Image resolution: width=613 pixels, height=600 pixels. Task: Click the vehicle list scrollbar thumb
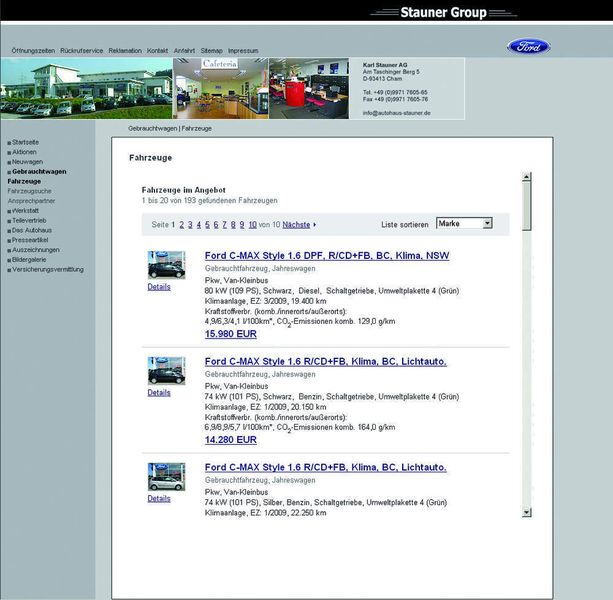pyautogui.click(x=527, y=206)
